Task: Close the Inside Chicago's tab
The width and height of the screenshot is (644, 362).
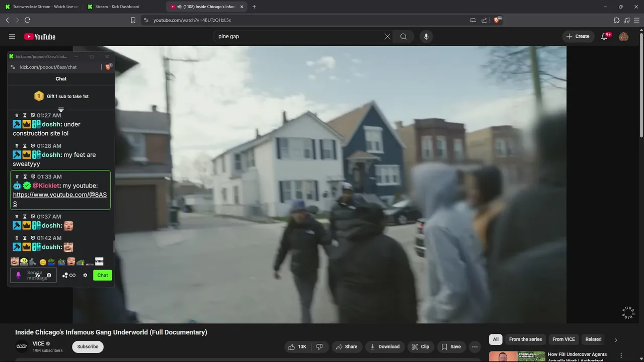Action: 242,7
